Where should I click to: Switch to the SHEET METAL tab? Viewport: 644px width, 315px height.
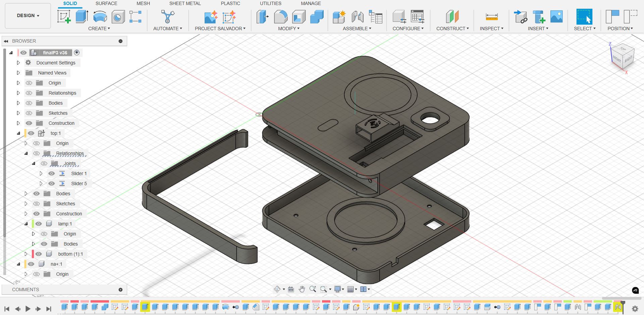(x=185, y=3)
